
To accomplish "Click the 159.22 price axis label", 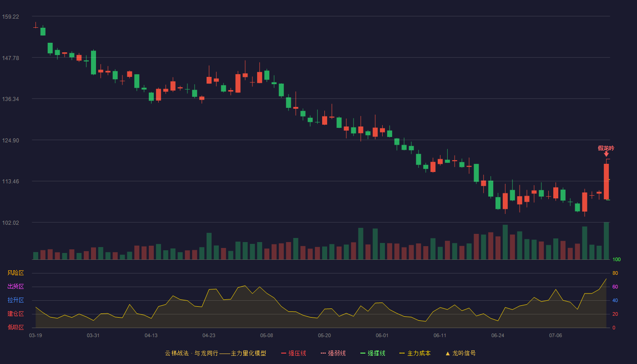I will 10,17.
